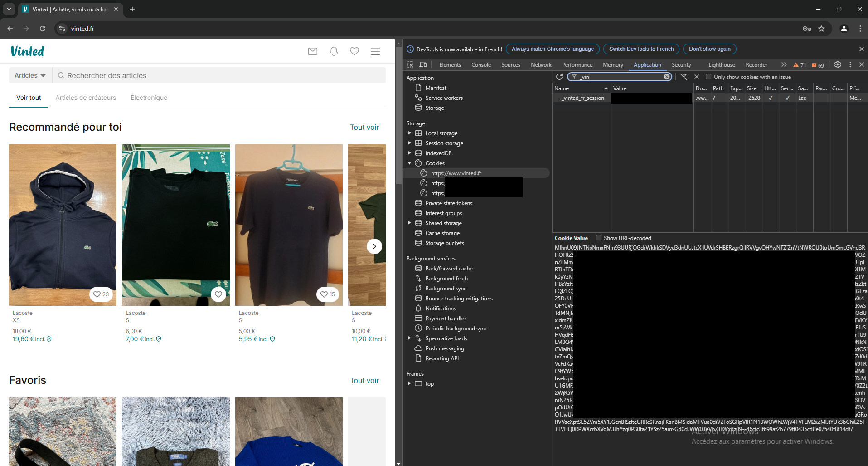868x466 pixels.
Task: Bookmark this tab star icon
Action: click(x=821, y=29)
